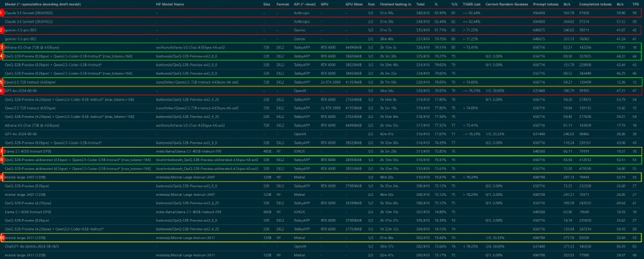Click the '338/410' total score
The image size is (644, 259).
[x=422, y=22]
